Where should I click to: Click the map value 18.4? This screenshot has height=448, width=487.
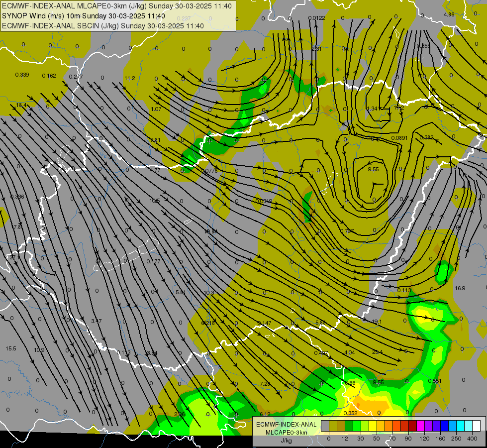coord(21,105)
